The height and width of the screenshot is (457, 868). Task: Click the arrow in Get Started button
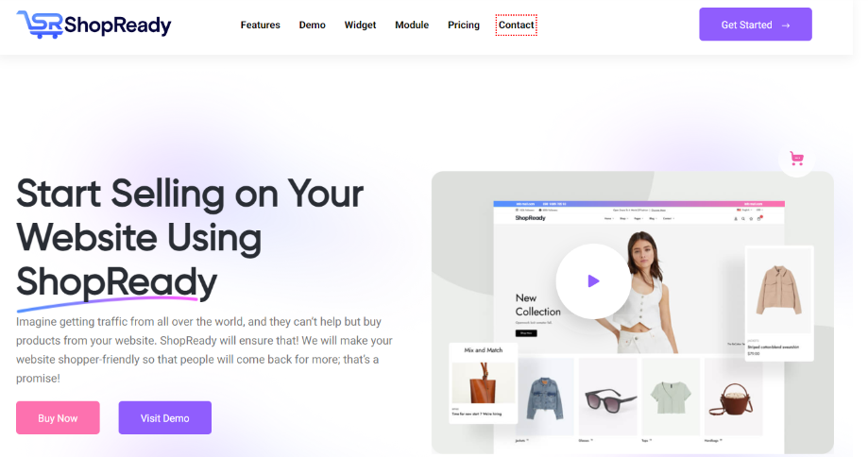click(786, 25)
